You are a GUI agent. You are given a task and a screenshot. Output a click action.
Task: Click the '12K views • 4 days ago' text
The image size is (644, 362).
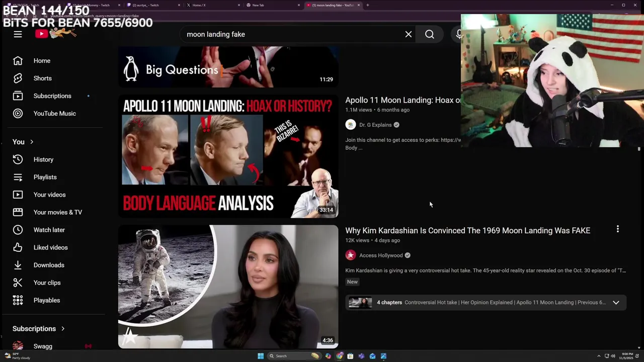pyautogui.click(x=372, y=240)
